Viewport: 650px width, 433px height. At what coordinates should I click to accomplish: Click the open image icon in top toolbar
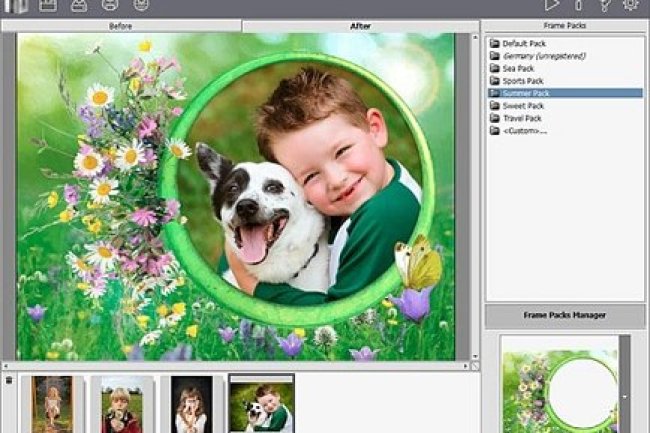coord(15,5)
